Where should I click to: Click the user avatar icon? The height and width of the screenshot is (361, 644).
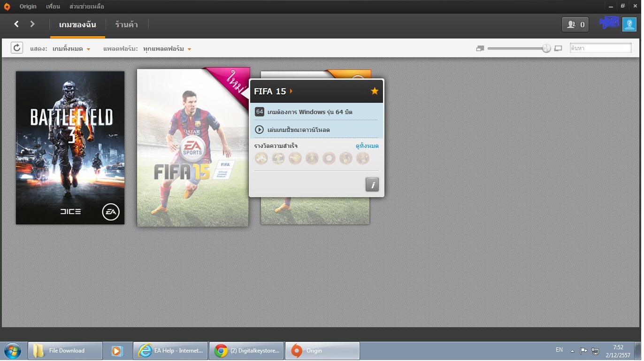[629, 24]
